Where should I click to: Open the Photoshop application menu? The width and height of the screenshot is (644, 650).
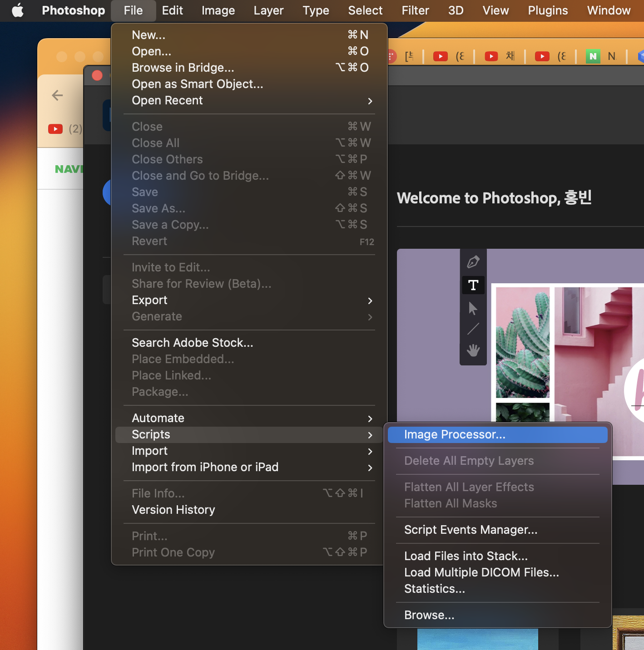tap(74, 10)
